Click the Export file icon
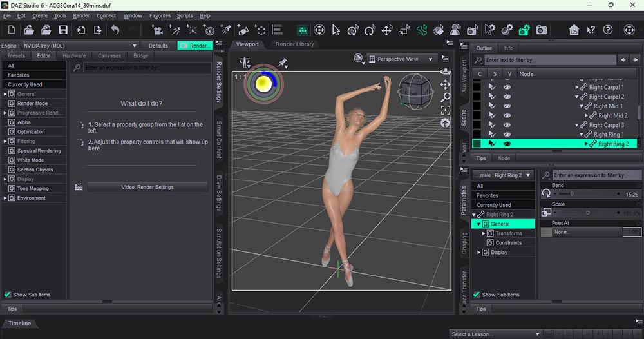 pyautogui.click(x=97, y=30)
